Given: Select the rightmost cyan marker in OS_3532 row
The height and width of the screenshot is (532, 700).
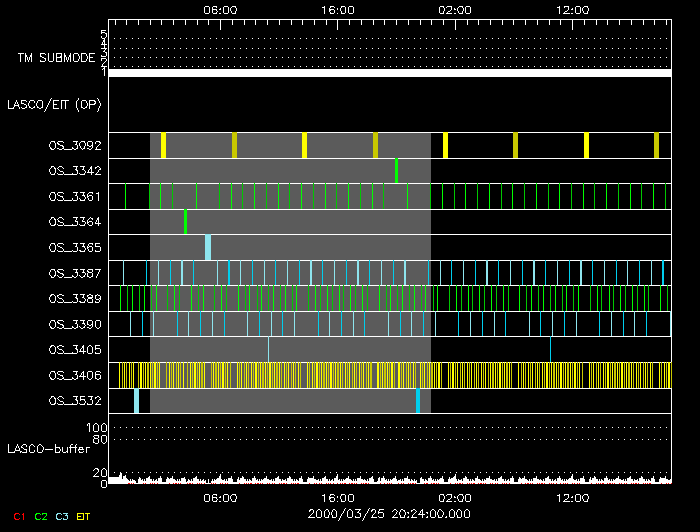Looking at the screenshot, I should coord(417,400).
